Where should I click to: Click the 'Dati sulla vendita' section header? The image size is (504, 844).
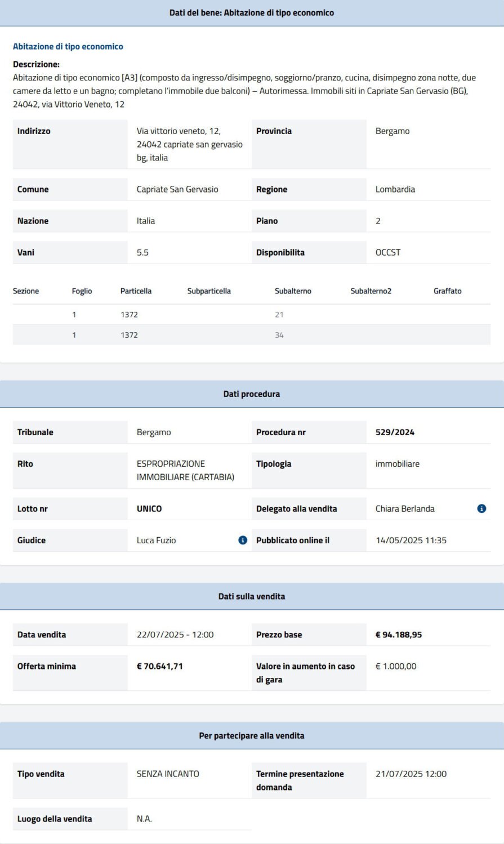point(252,596)
